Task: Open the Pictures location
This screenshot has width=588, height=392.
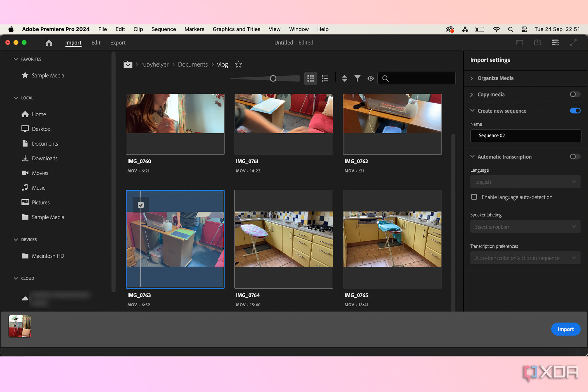Action: 36,202
